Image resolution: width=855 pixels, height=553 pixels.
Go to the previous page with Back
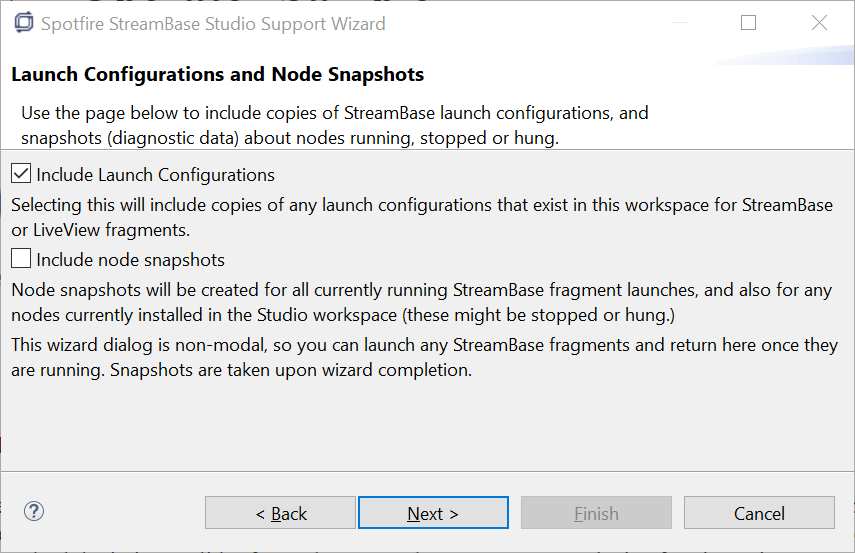(280, 513)
